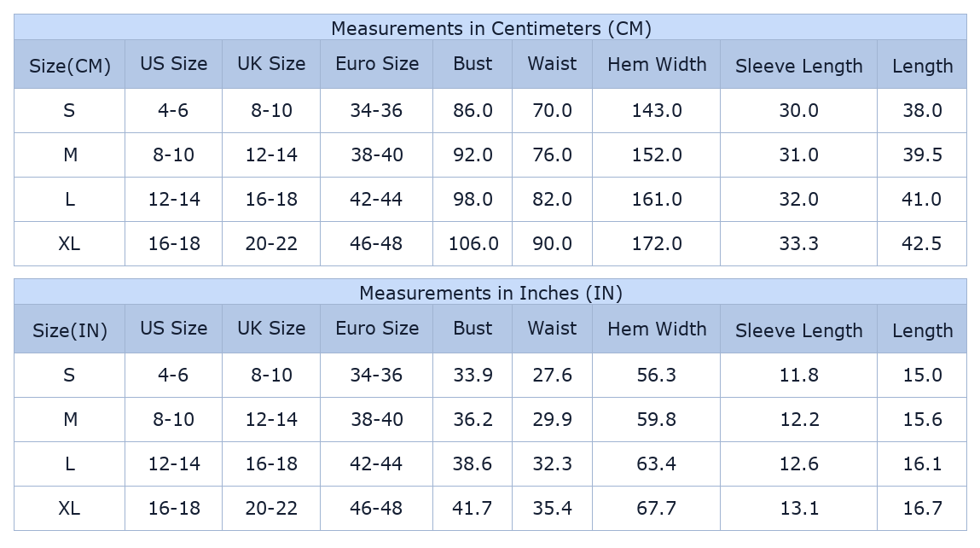
Task: Select the "Size(IN)" column header
Action: tap(70, 330)
